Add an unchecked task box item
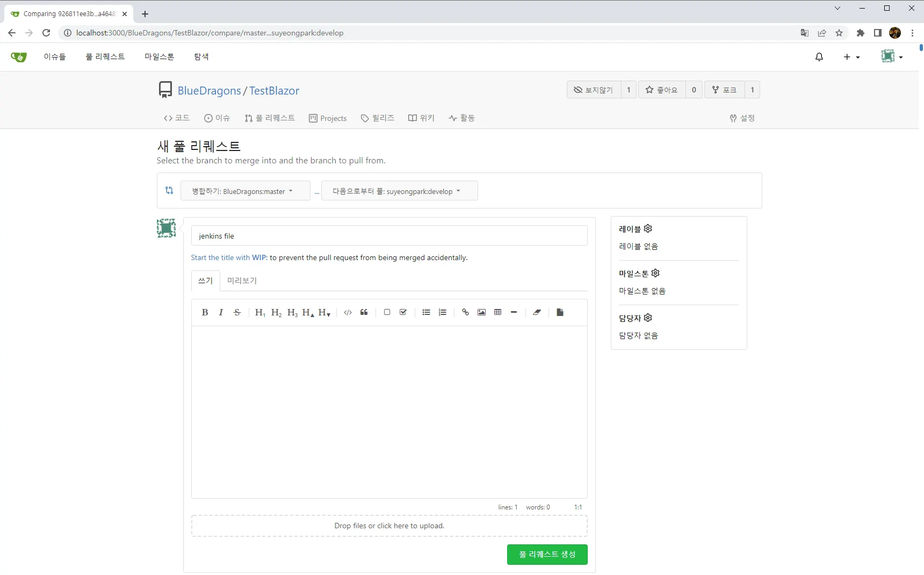This screenshot has height=575, width=924. click(387, 312)
